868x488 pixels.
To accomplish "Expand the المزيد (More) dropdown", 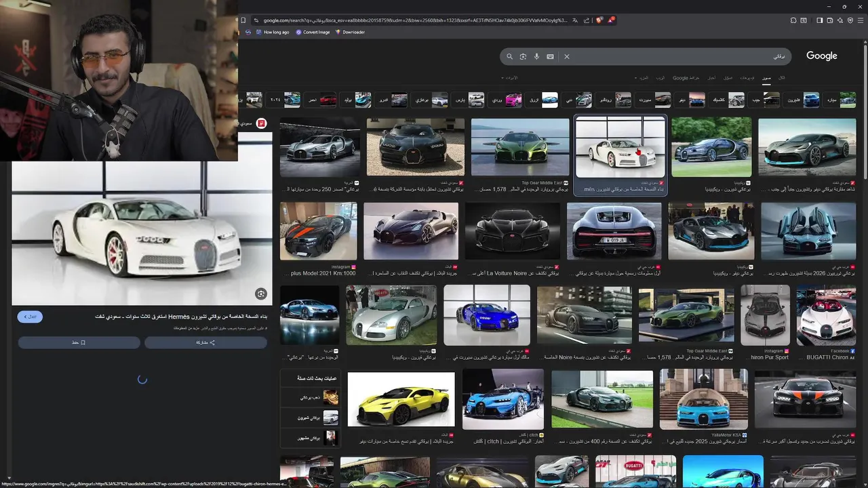I will [641, 78].
